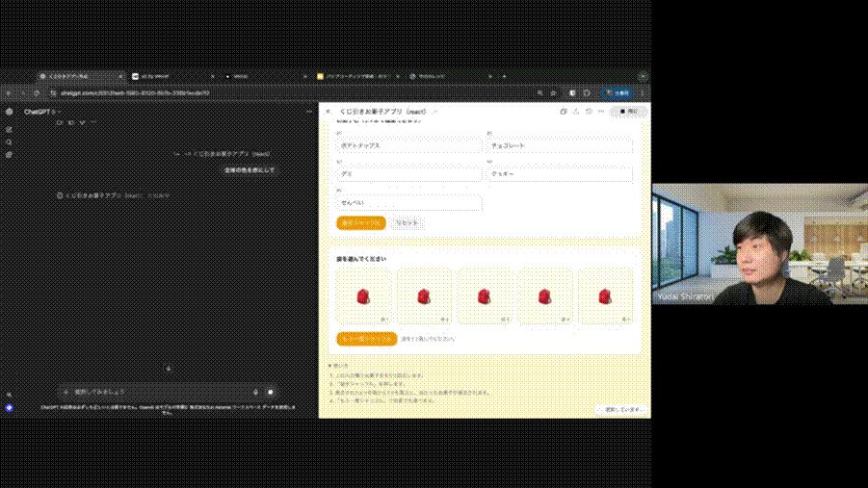Close the canvas panel with X

pyautogui.click(x=328, y=112)
